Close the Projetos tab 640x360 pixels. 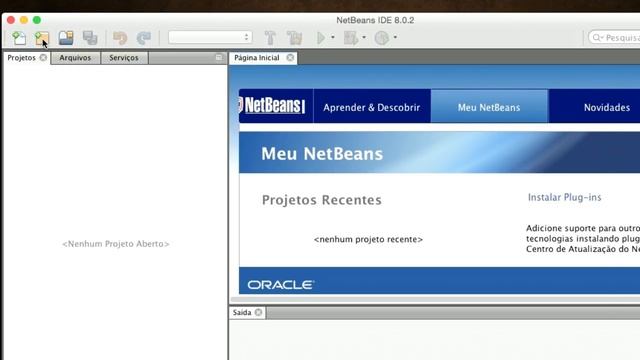tap(43, 58)
